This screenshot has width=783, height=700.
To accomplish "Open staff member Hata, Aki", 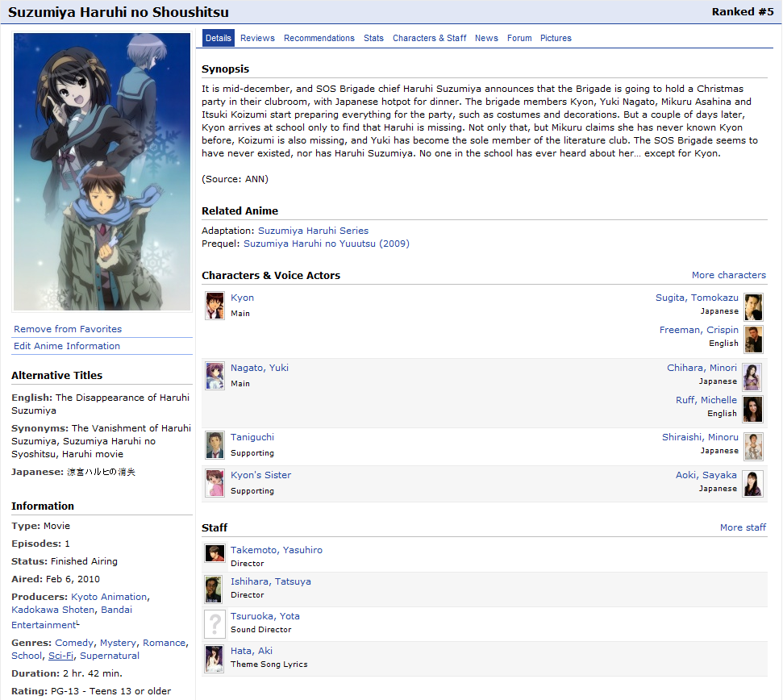I will (251, 651).
